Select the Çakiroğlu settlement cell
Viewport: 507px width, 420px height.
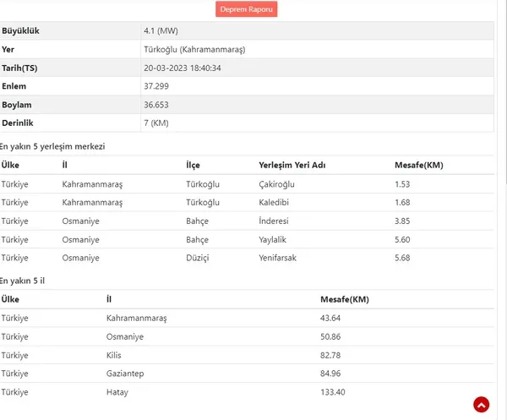(276, 184)
